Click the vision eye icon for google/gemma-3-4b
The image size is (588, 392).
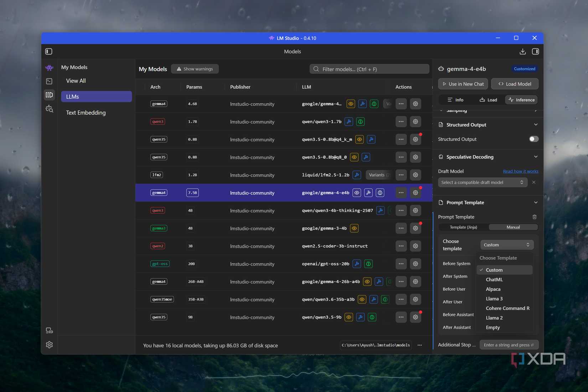click(x=354, y=228)
